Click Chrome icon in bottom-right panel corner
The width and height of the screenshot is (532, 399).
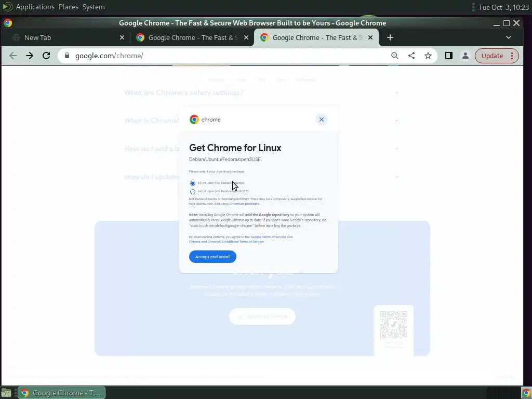tap(526, 393)
